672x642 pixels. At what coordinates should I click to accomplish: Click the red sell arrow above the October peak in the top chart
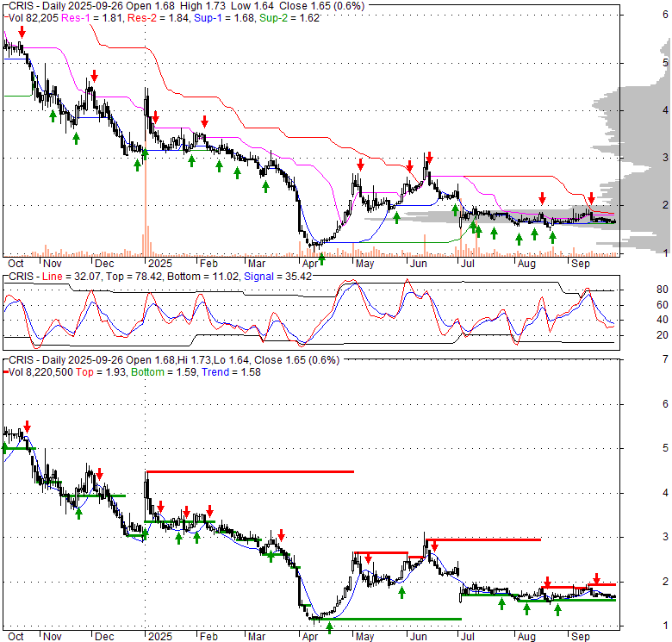(x=22, y=32)
